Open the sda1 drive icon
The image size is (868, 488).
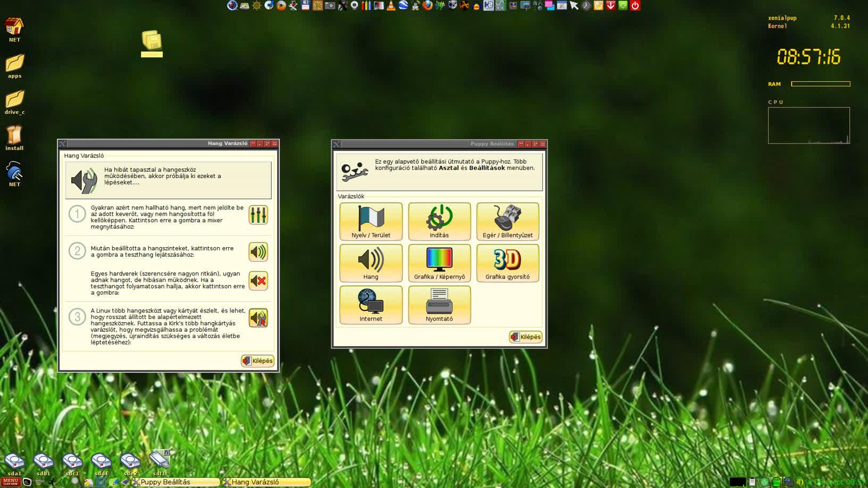pyautogui.click(x=14, y=464)
